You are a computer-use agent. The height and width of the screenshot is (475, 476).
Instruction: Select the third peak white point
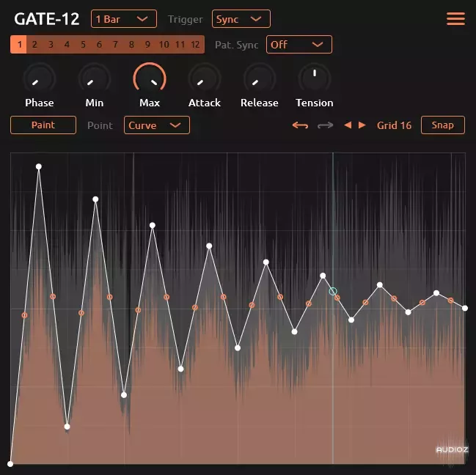[x=153, y=225]
